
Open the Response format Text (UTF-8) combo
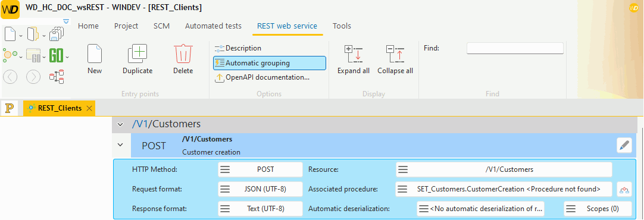(260, 209)
